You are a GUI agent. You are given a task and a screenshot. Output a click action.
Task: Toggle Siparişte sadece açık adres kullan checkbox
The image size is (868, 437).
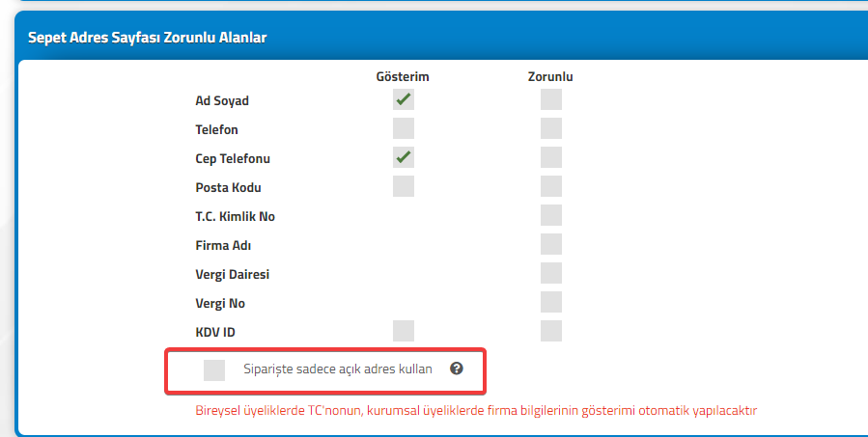pos(214,370)
